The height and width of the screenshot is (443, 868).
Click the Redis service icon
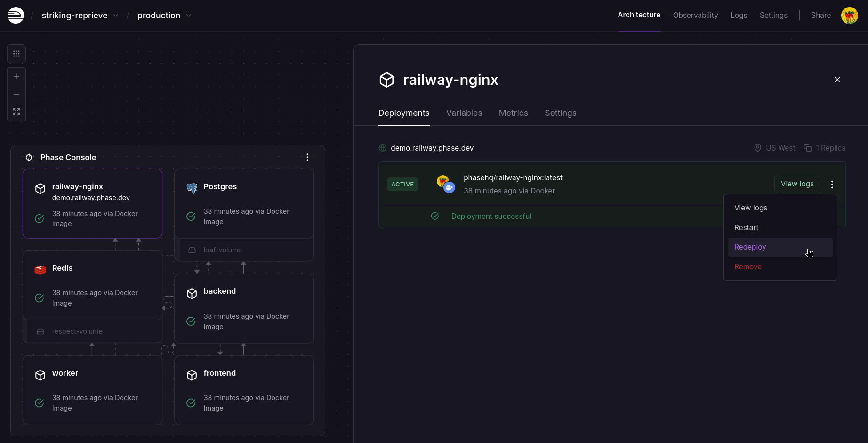click(x=40, y=269)
